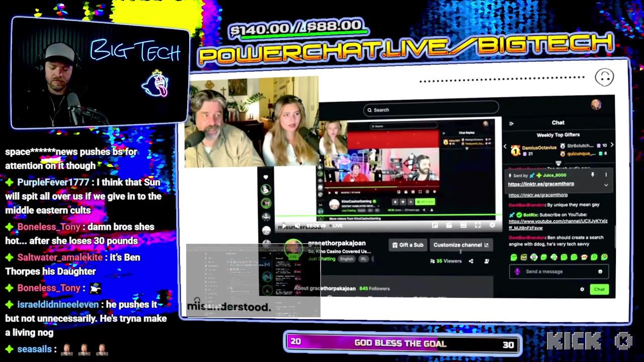Open DamiusOctavius top gifter profile
The image size is (644, 362).
[539, 148]
